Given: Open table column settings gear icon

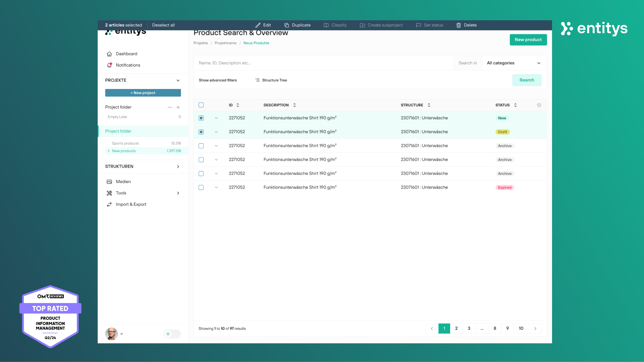Looking at the screenshot, I should coord(539,105).
